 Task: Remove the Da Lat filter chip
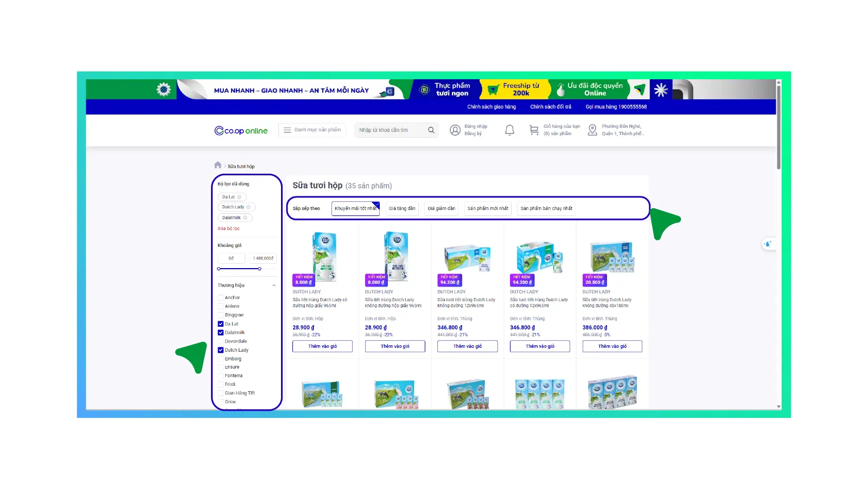click(x=239, y=197)
